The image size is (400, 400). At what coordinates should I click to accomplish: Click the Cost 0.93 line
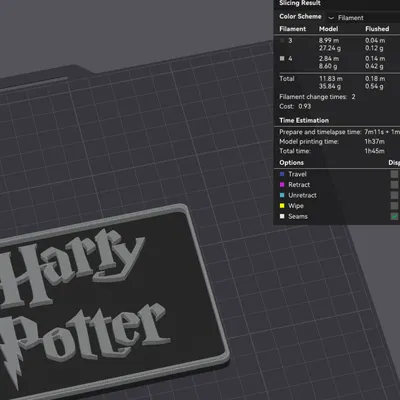coord(295,106)
